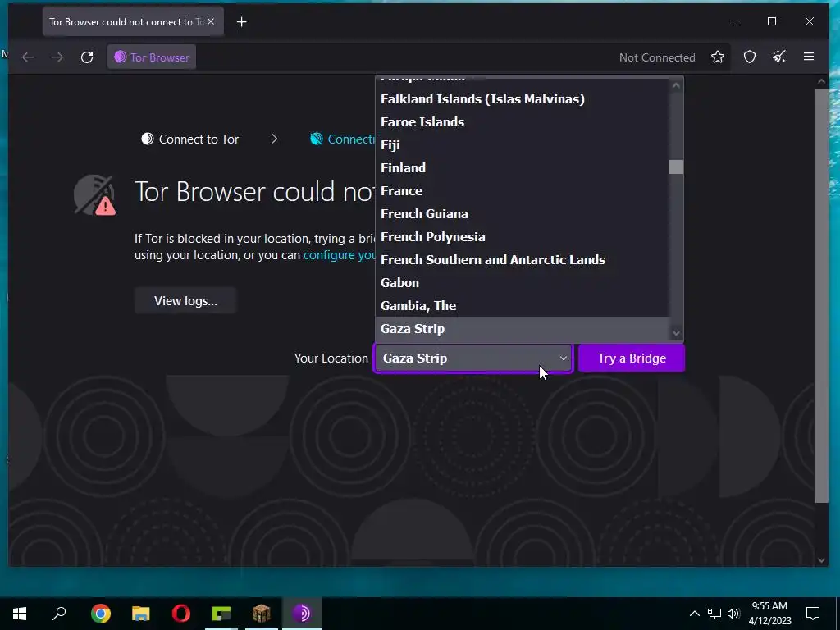Choose Faroe Islands from the list

(x=523, y=122)
